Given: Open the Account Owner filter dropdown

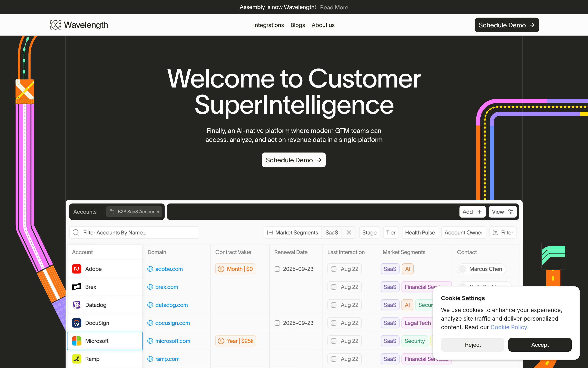Looking at the screenshot, I should click(x=464, y=232).
